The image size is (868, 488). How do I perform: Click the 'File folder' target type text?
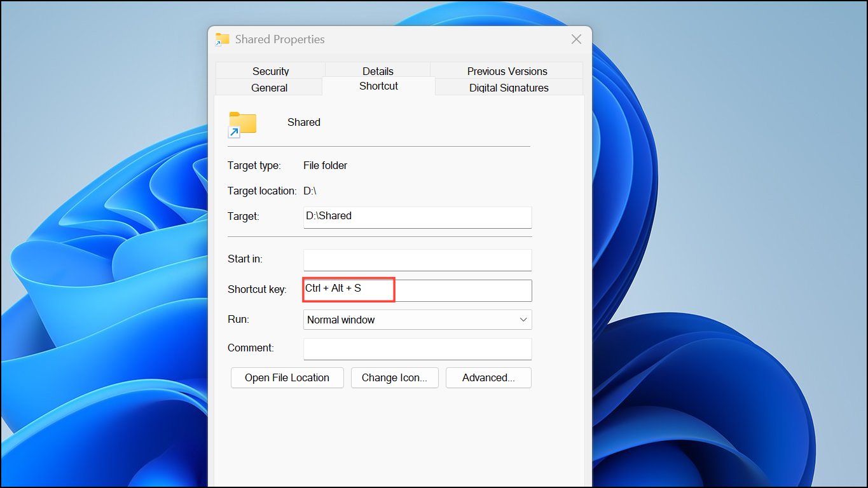(325, 165)
